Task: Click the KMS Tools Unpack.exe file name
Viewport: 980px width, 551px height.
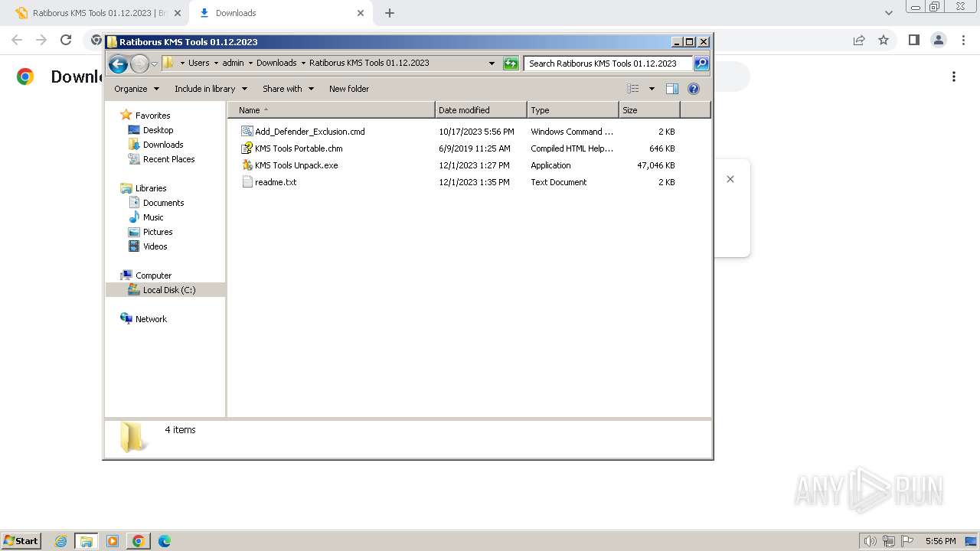Action: pos(296,165)
